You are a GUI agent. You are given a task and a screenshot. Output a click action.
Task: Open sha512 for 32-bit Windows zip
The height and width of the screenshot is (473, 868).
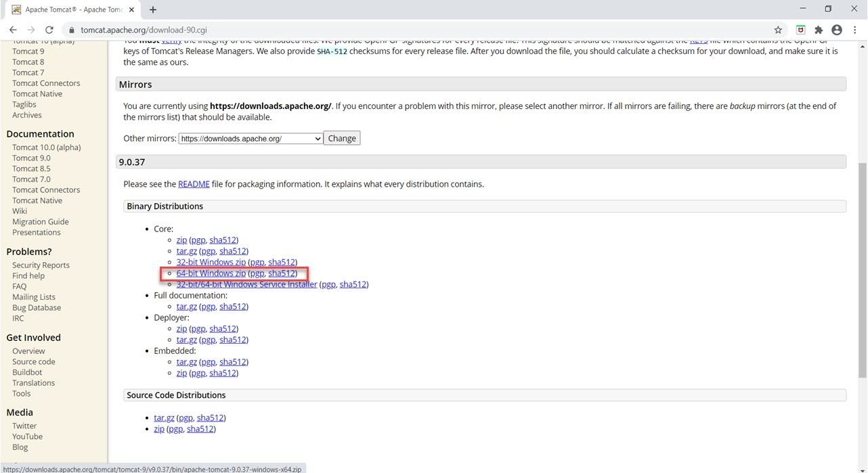point(282,263)
